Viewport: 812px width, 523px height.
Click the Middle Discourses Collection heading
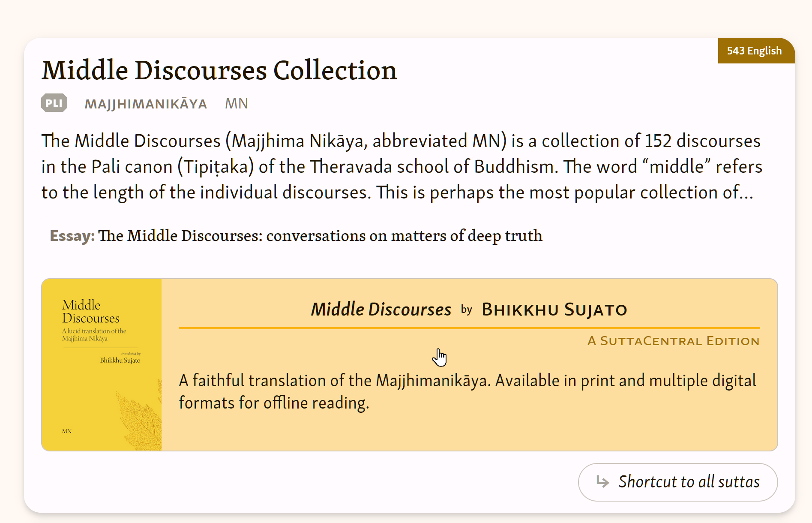[219, 70]
